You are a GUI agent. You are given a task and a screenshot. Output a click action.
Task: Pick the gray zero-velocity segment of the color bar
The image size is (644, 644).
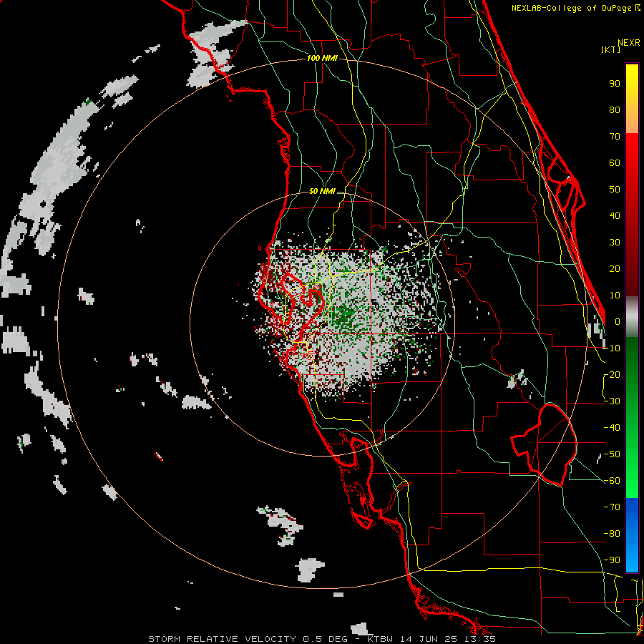click(x=632, y=316)
